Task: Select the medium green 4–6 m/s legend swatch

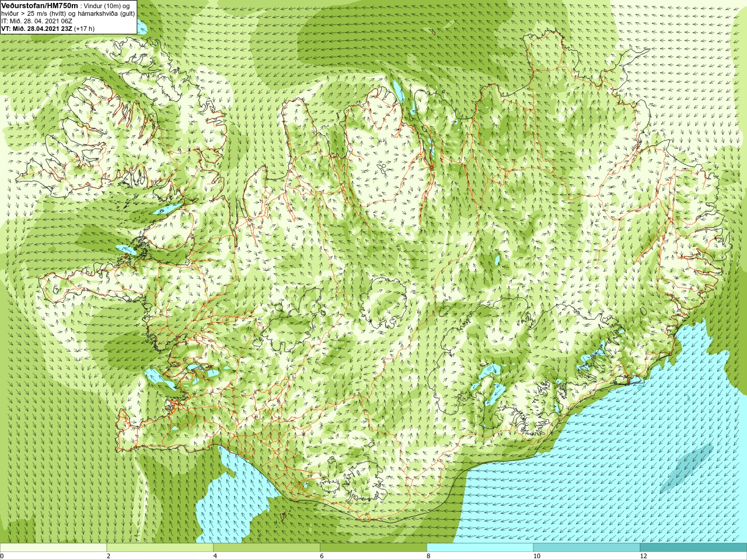Action: (267, 548)
